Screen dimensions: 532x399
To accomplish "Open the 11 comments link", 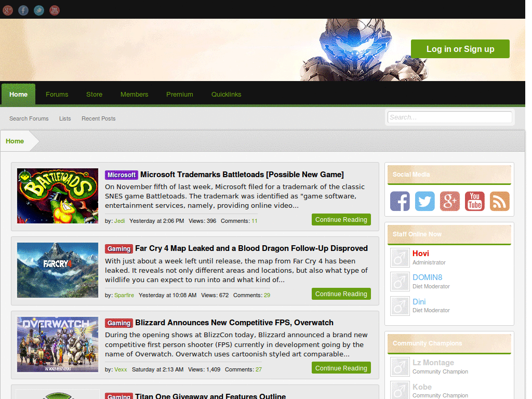I will click(255, 221).
